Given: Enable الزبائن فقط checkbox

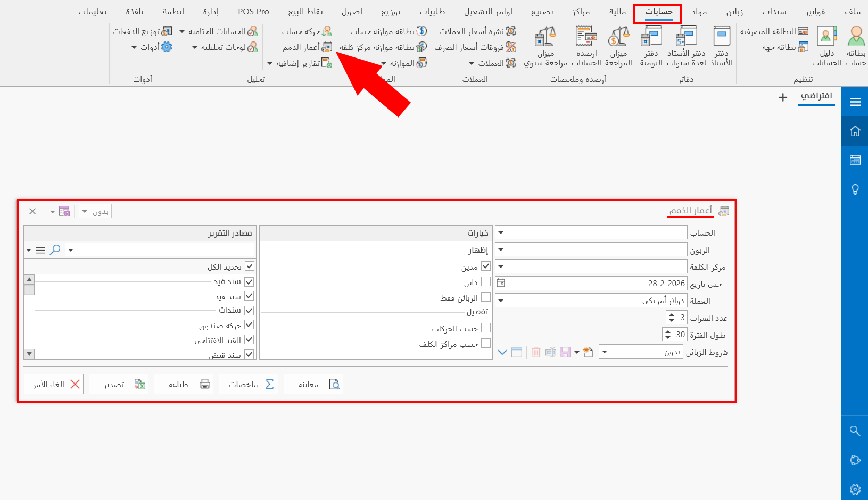Looking at the screenshot, I should pos(485,297).
